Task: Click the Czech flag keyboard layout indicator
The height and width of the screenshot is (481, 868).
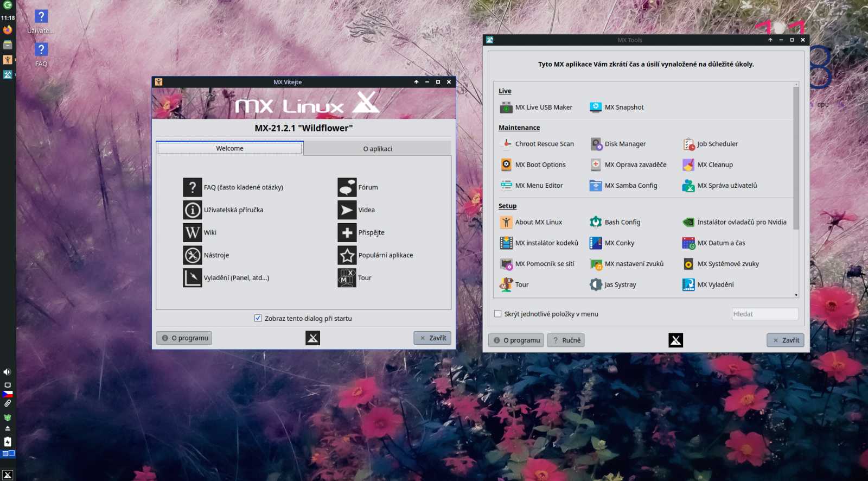Action: [8, 394]
